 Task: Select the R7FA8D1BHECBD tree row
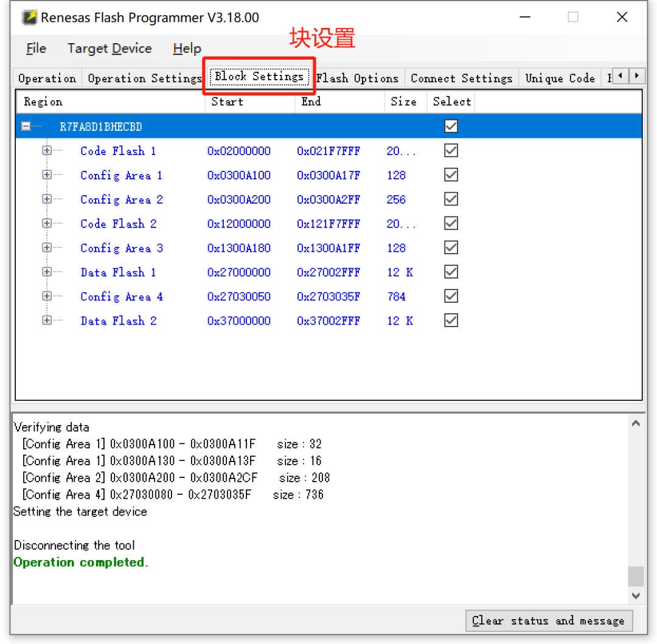(328, 126)
